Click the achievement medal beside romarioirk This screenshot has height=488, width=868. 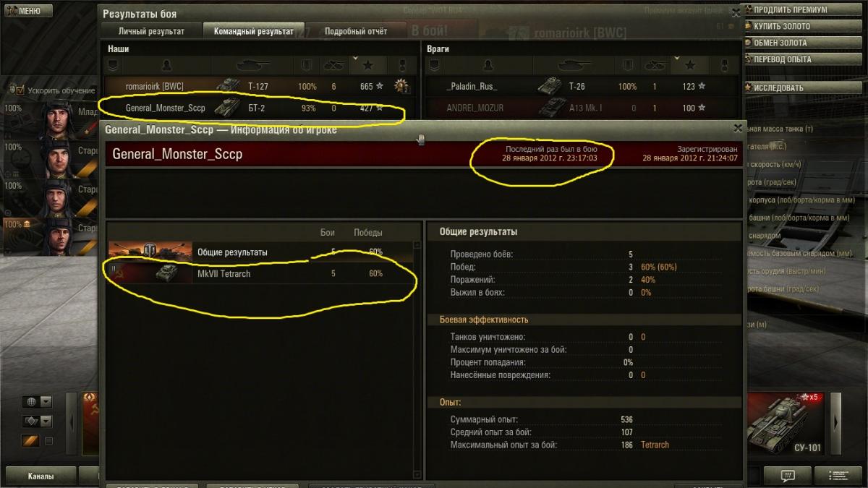click(x=401, y=86)
